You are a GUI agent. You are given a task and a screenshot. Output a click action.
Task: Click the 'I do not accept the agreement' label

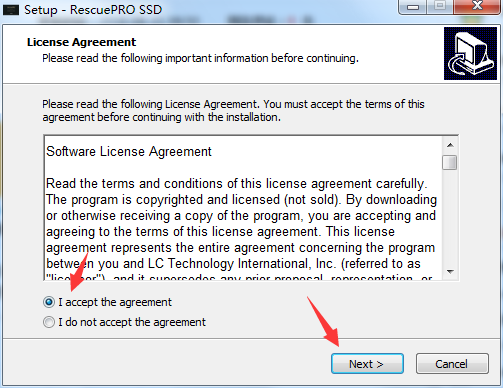click(x=132, y=322)
